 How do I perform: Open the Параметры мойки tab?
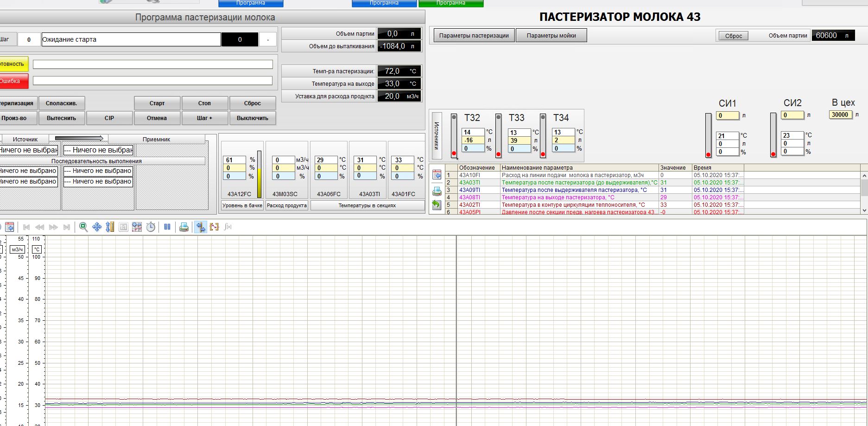click(x=551, y=36)
